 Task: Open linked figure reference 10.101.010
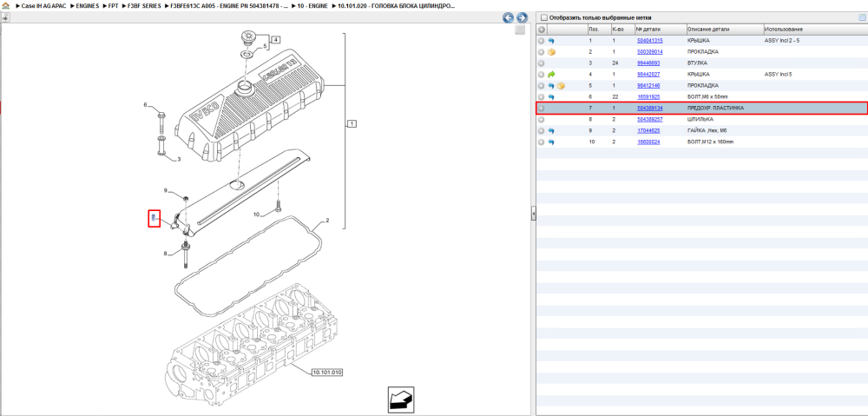[327, 373]
